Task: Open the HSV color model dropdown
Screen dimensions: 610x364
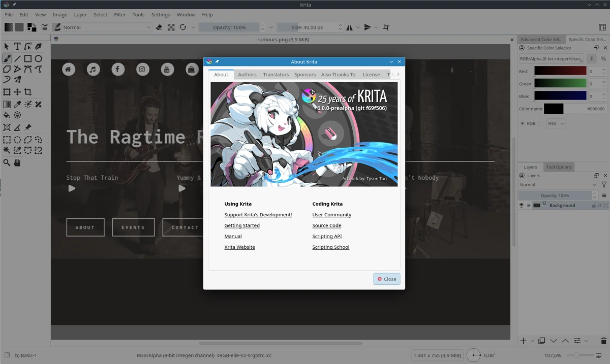Action: pyautogui.click(x=556, y=123)
